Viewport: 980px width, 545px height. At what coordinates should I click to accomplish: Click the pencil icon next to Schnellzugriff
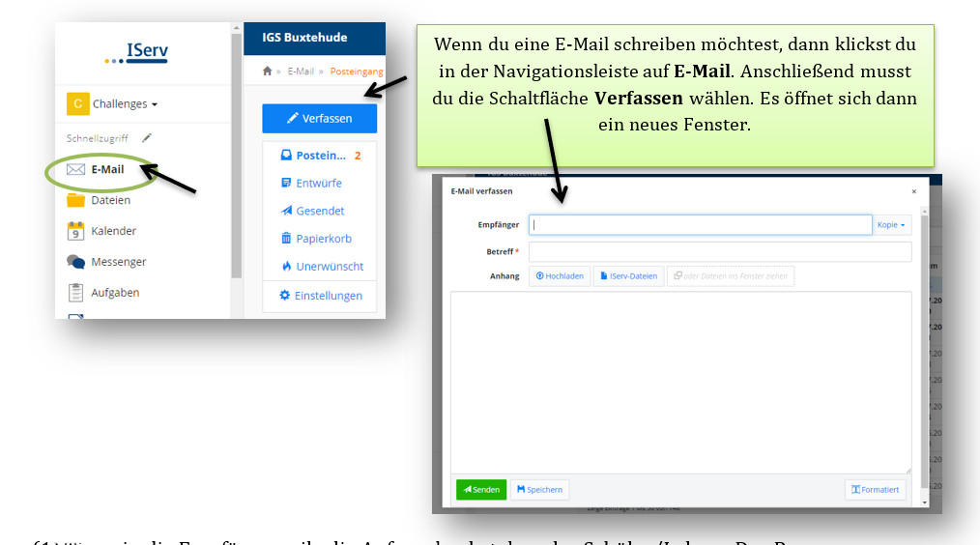(147, 137)
